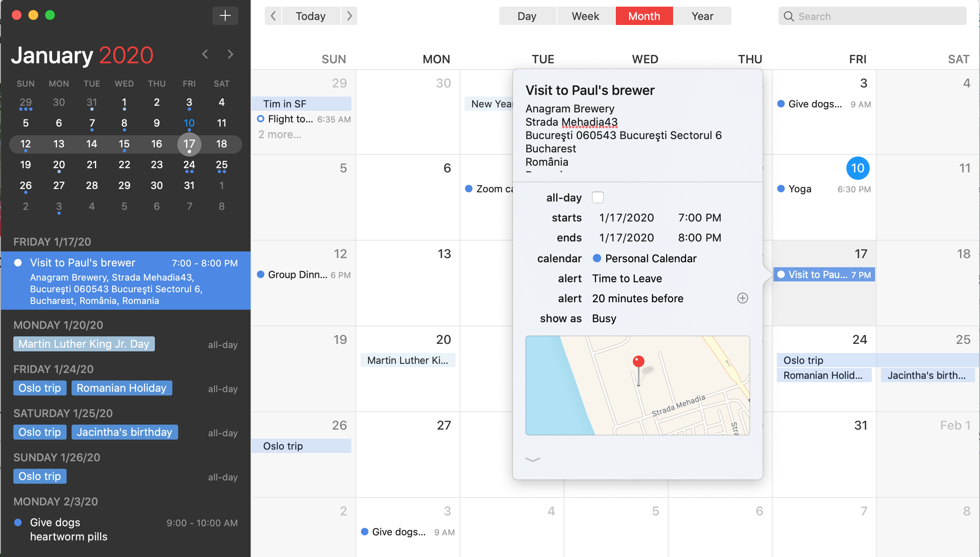Select Martin Luther King Jr. Day in sidebar
This screenshot has height=557, width=980.
pyautogui.click(x=84, y=344)
